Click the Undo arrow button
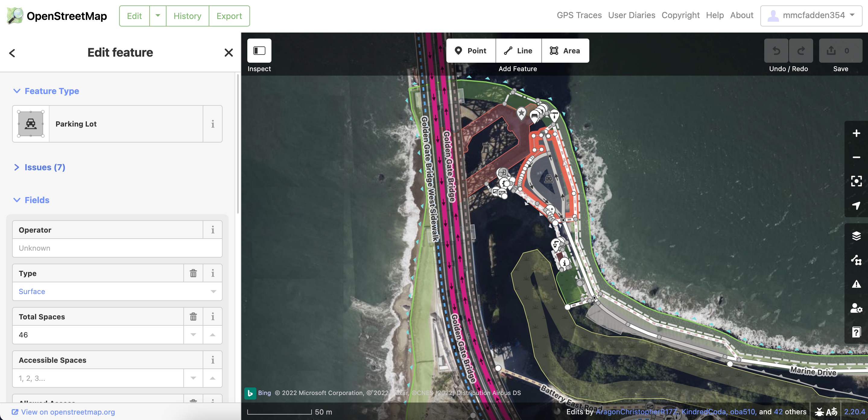 [776, 51]
